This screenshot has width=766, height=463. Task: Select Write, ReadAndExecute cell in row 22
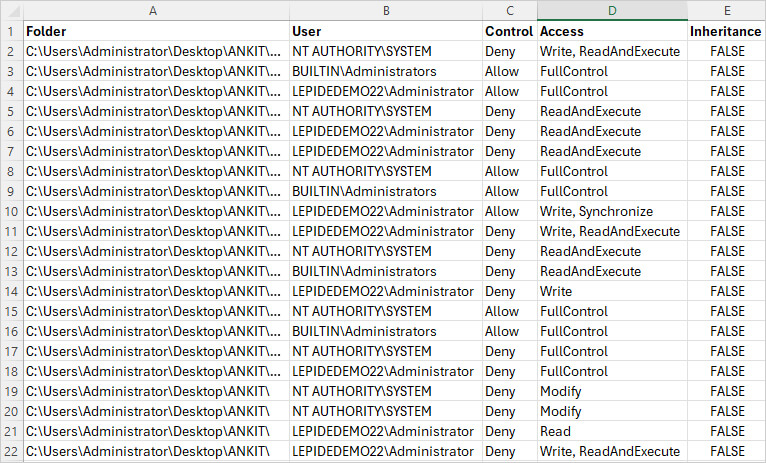tap(612, 451)
